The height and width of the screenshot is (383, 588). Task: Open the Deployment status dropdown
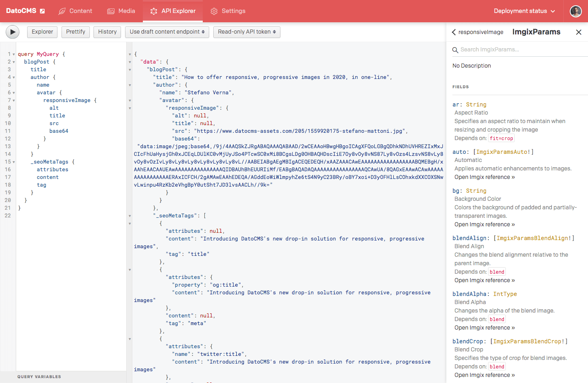point(524,11)
